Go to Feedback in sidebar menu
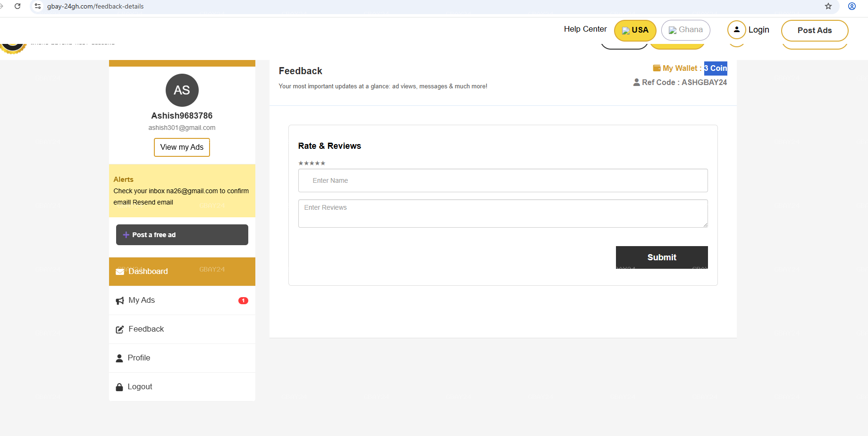 [x=146, y=329]
